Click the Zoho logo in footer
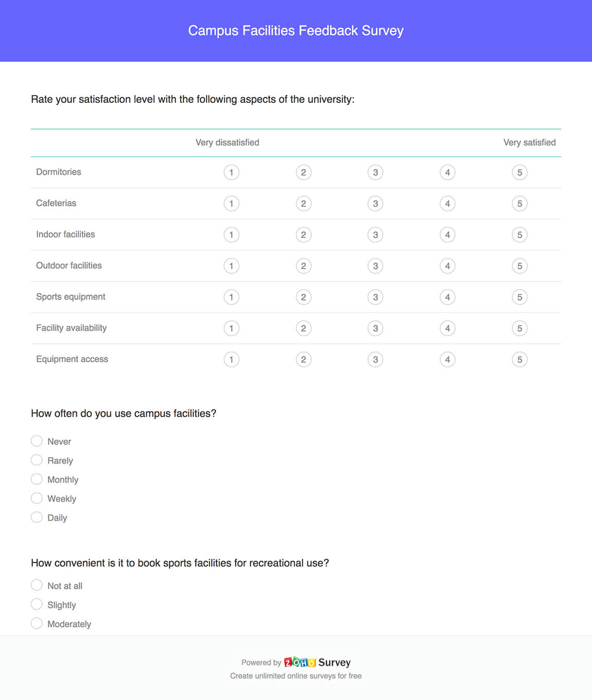Screen dimensions: 592x700 [300, 662]
